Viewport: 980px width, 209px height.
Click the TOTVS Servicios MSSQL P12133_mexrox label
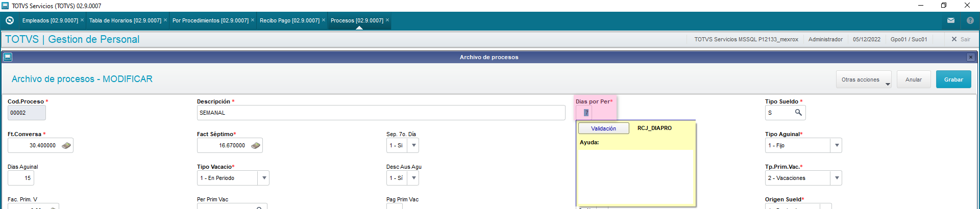tap(746, 39)
